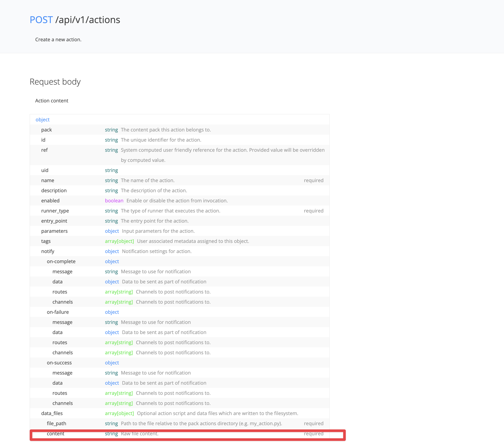Click 'data' under on-failure

pyautogui.click(x=57, y=332)
